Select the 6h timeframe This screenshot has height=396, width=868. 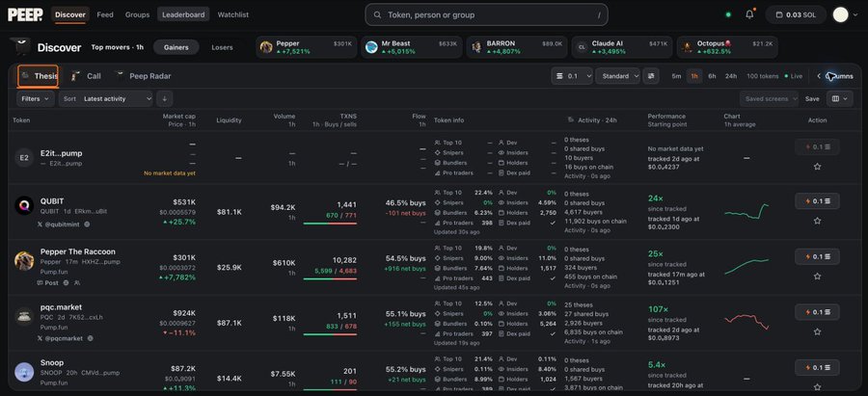tap(712, 76)
